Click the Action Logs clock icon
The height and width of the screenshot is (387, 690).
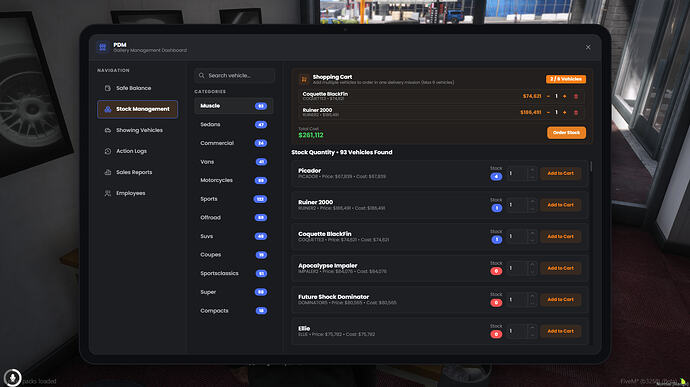tap(108, 151)
